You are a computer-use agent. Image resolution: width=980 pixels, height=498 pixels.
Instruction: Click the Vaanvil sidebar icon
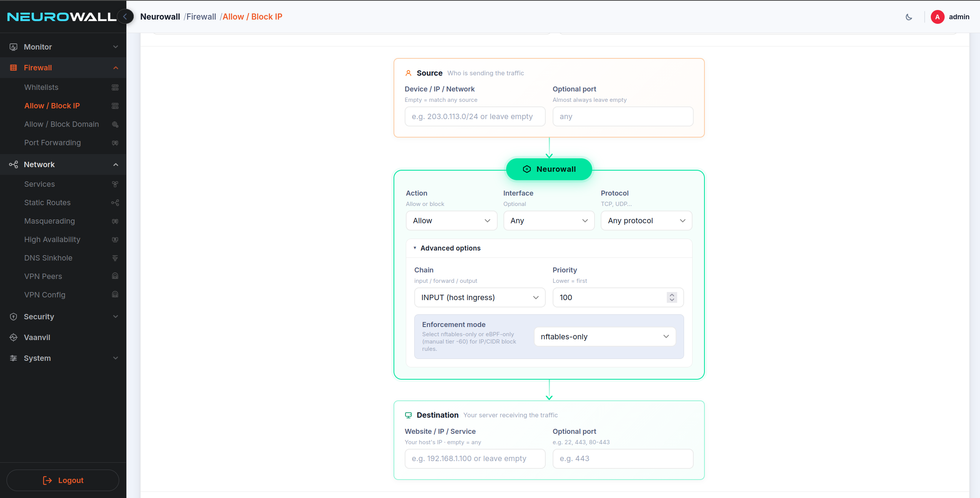pyautogui.click(x=13, y=337)
